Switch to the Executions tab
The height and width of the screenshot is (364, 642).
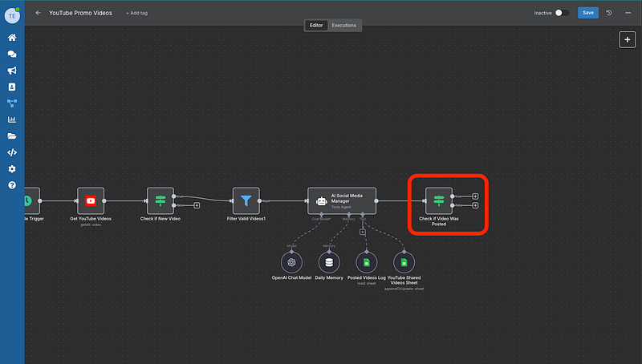point(344,26)
